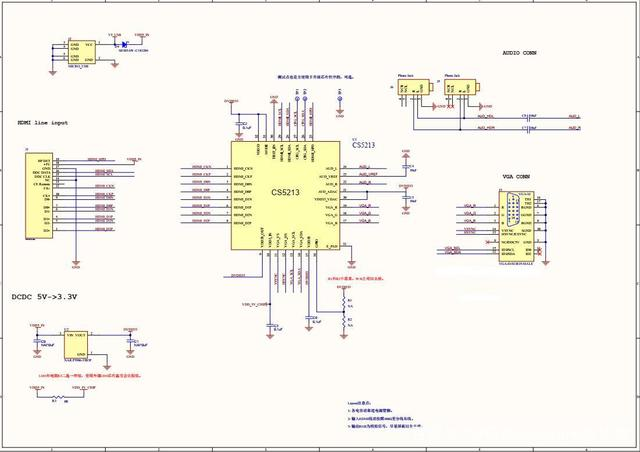Select the GND arrow beside left Phone Jack

(434, 107)
